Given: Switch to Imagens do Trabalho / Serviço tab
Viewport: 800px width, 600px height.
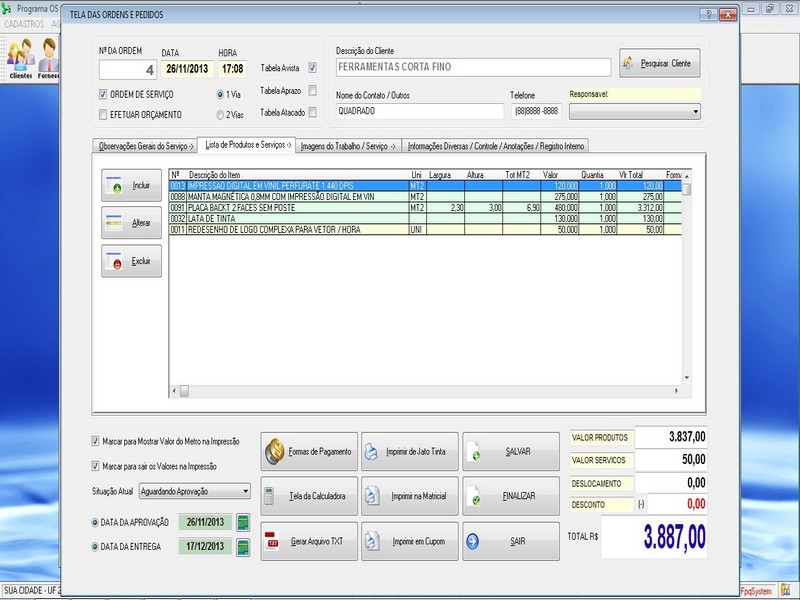Looking at the screenshot, I should tap(348, 146).
